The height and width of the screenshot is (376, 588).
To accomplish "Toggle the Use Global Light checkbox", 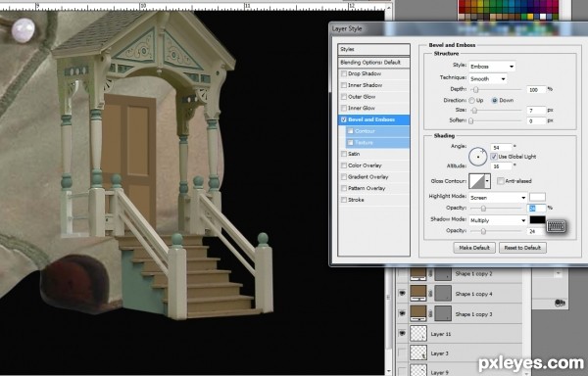I will click(x=494, y=157).
